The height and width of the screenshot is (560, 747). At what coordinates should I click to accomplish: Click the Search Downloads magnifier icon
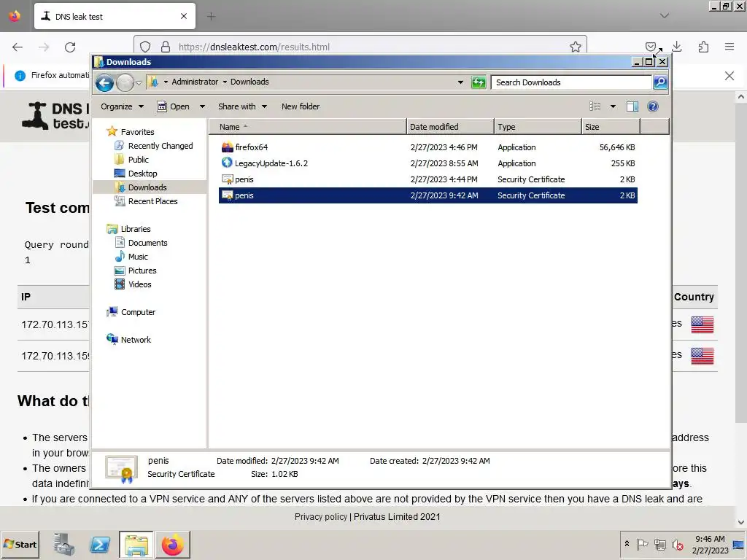[x=659, y=82]
